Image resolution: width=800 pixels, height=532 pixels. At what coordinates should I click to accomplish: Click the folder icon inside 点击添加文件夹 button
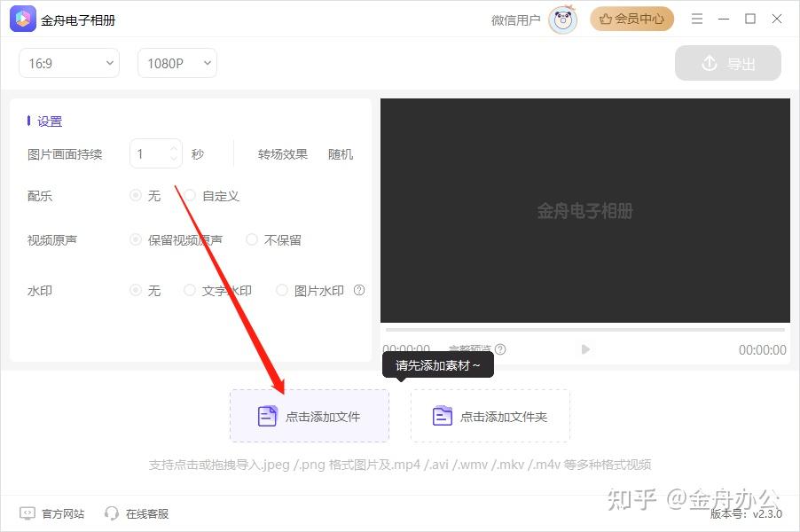point(442,415)
